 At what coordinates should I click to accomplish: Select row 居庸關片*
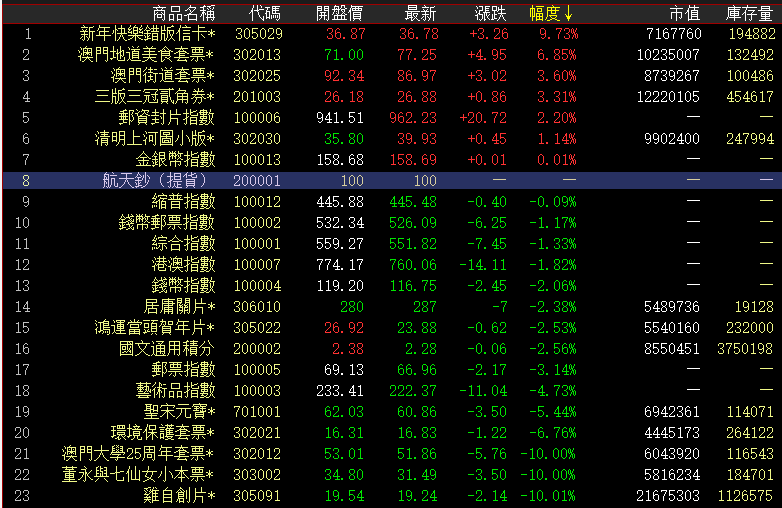coord(392,307)
